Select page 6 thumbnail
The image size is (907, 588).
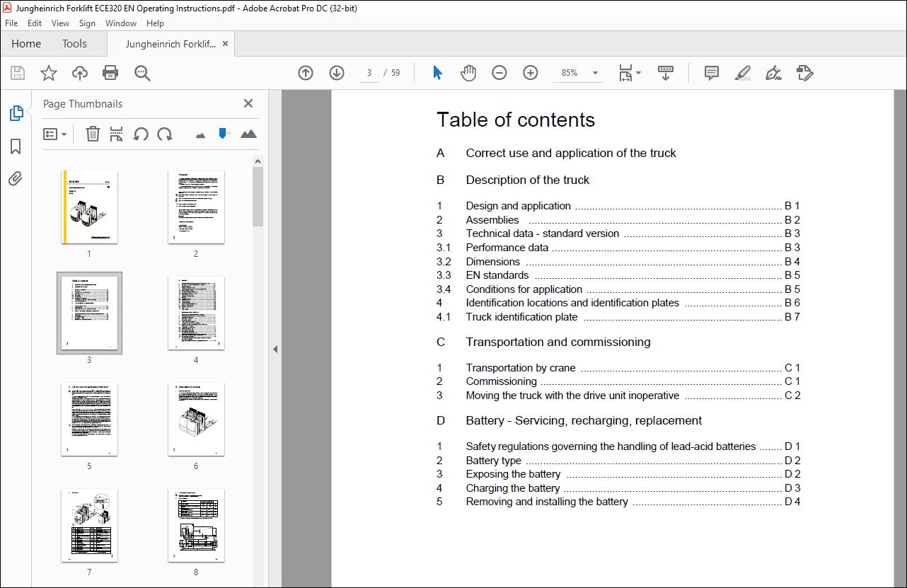pos(196,420)
